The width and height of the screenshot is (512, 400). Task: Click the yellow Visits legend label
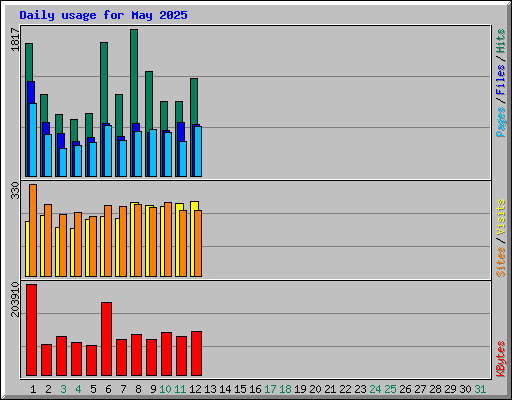(x=501, y=217)
